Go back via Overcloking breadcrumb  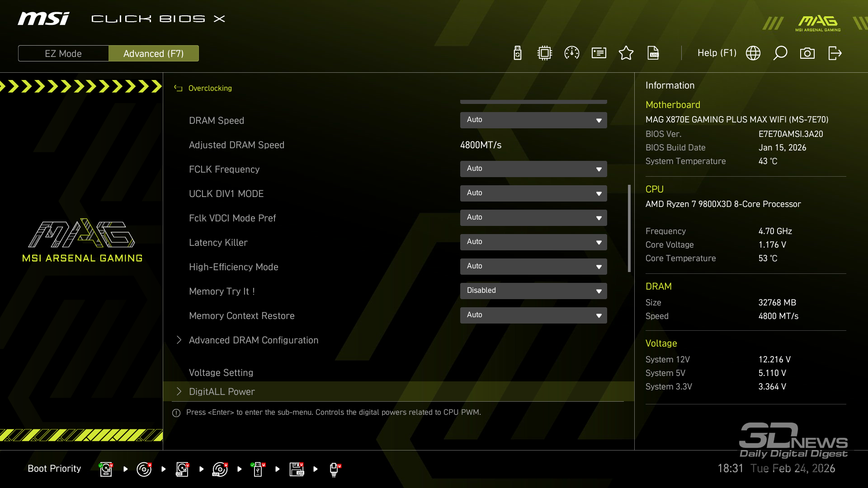209,88
